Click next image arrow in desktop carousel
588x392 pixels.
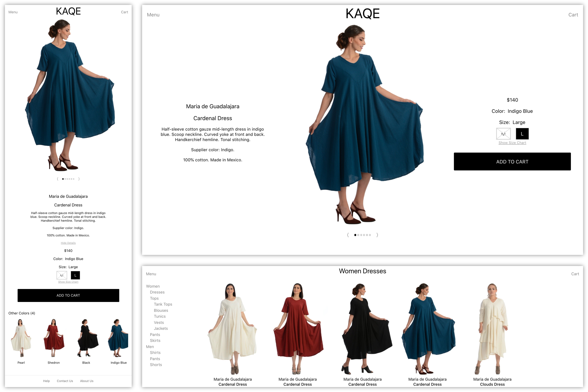coord(377,235)
